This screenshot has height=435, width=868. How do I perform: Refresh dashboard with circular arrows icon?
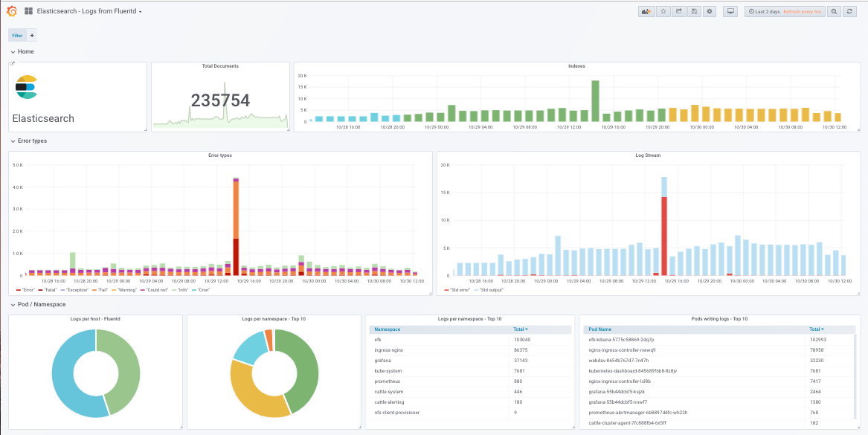(849, 11)
